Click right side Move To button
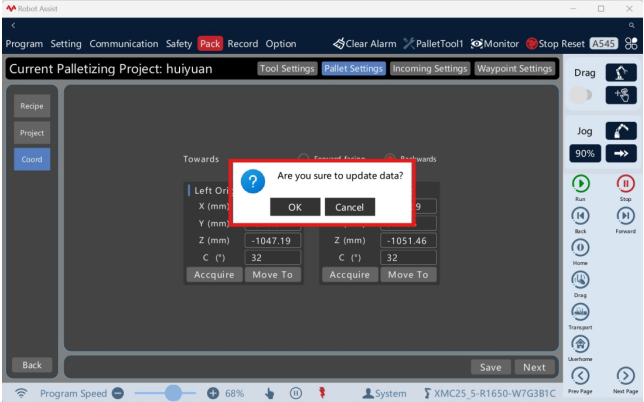644x402 pixels. [408, 275]
